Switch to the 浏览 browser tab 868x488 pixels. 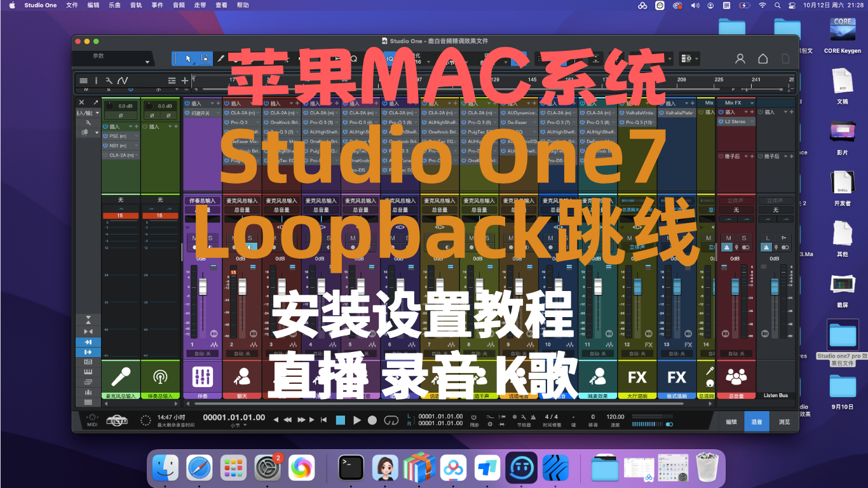784,421
